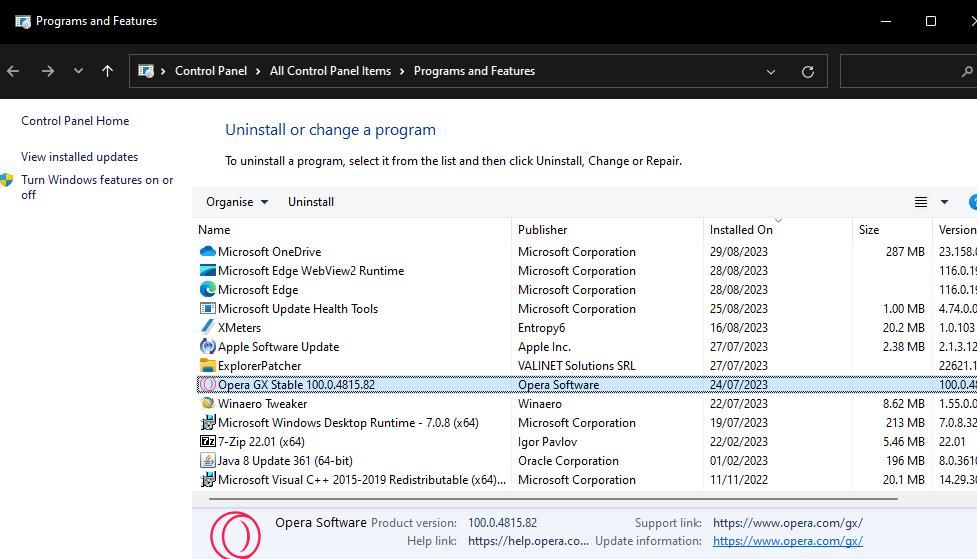The height and width of the screenshot is (559, 977).
Task: Select the XMeters program icon
Action: [208, 328]
